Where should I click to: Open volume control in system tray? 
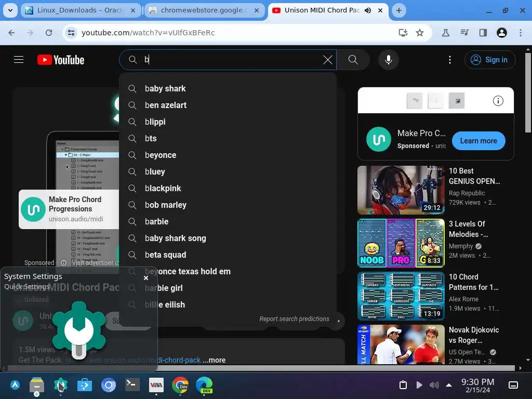[x=434, y=385]
